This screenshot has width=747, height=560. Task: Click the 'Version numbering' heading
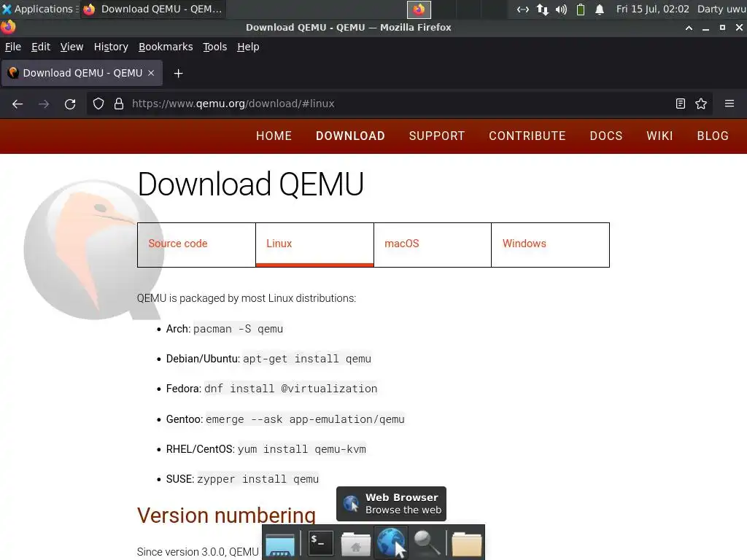tap(226, 516)
